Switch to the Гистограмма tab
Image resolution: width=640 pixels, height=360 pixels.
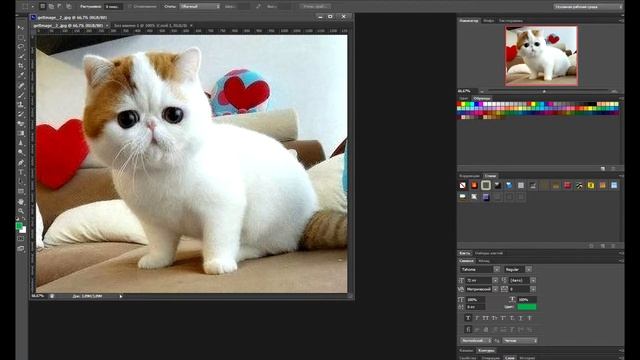click(x=511, y=20)
